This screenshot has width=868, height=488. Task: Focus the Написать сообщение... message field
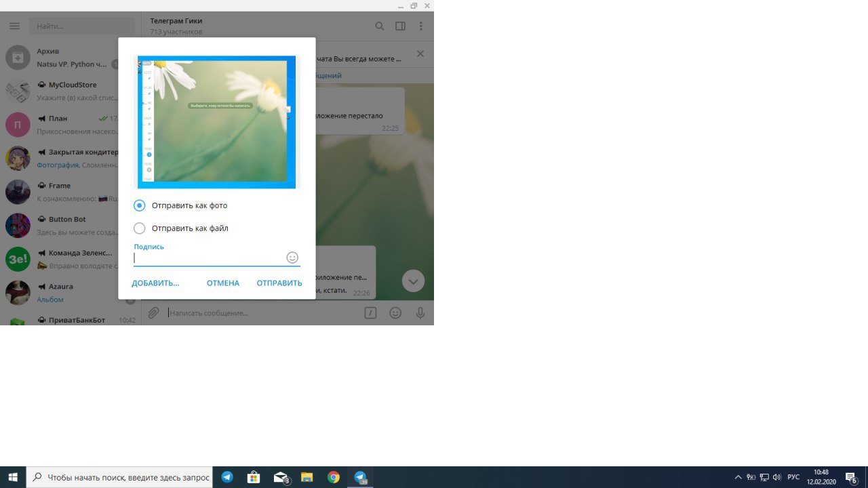click(x=263, y=313)
